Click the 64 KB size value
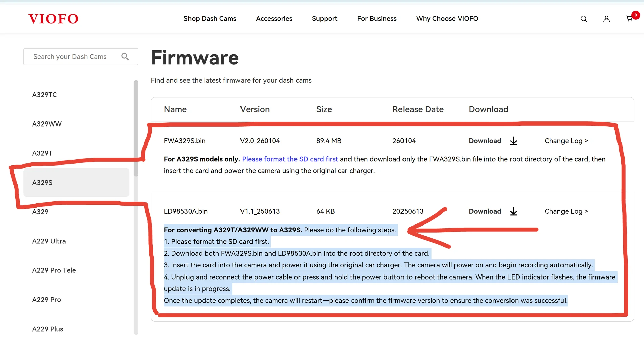This screenshot has width=644, height=350. pos(326,211)
